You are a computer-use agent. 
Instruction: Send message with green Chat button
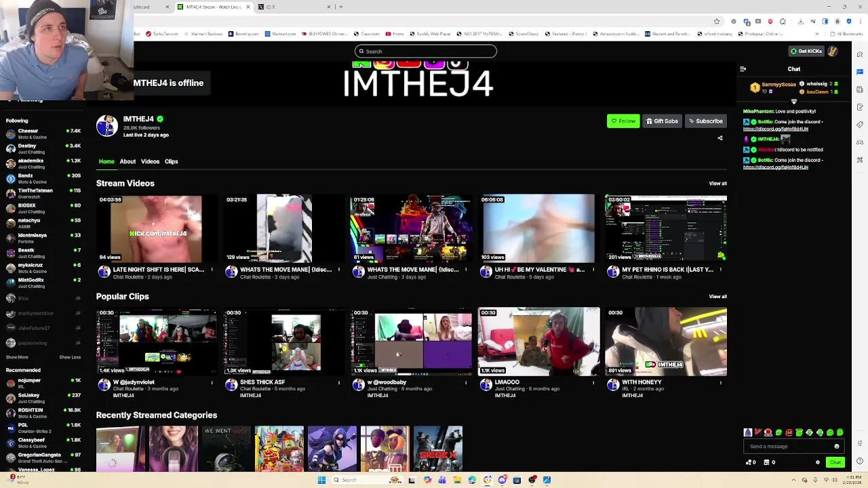point(835,462)
